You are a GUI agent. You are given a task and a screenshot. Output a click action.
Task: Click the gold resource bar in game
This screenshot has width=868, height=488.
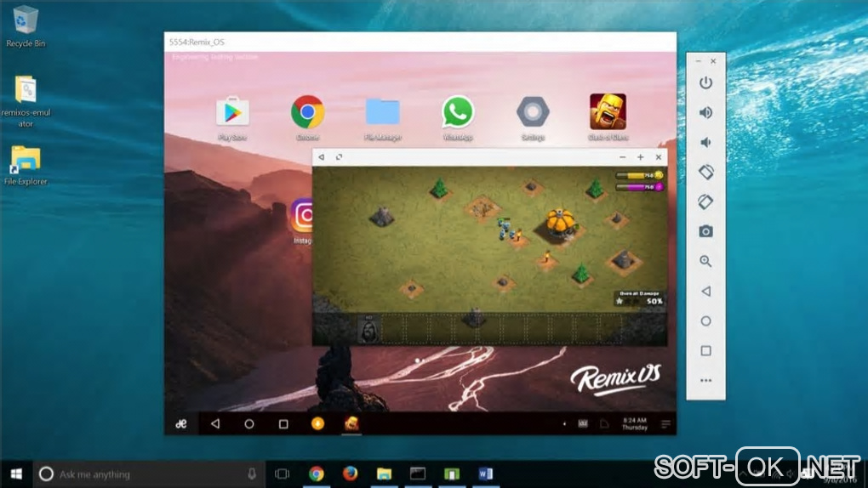coord(639,175)
